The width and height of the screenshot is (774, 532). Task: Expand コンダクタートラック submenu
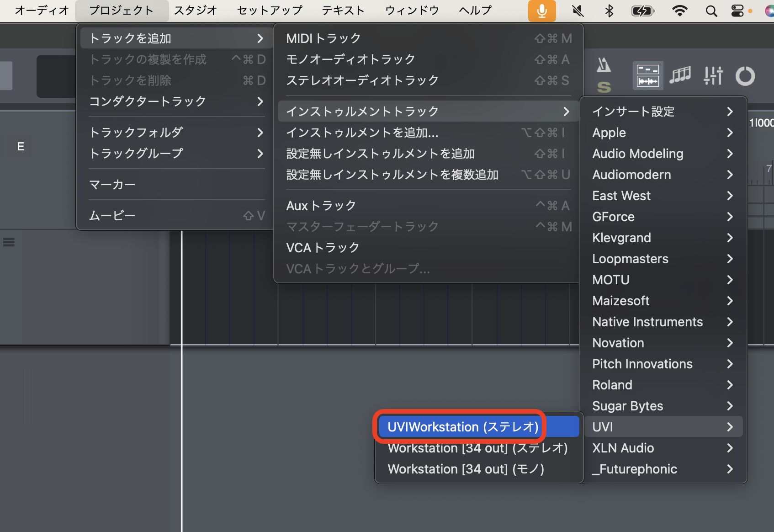[176, 101]
